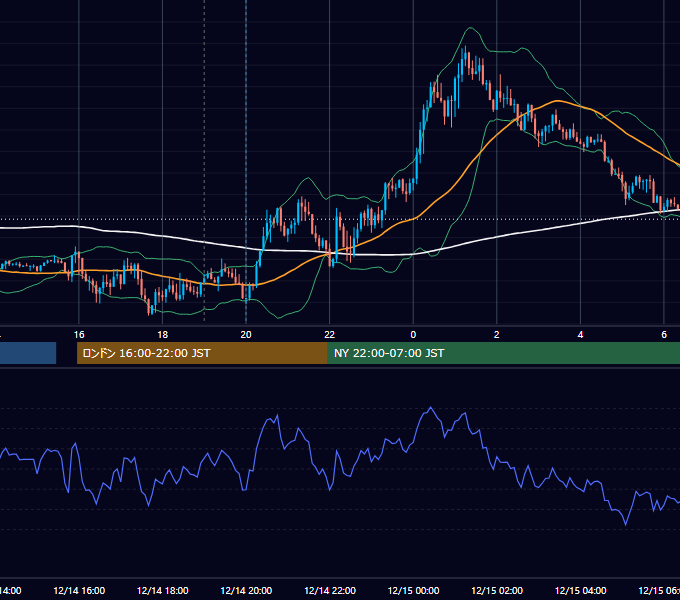Click the 12/14 20:00 date label
The image size is (680, 600).
[x=246, y=590]
